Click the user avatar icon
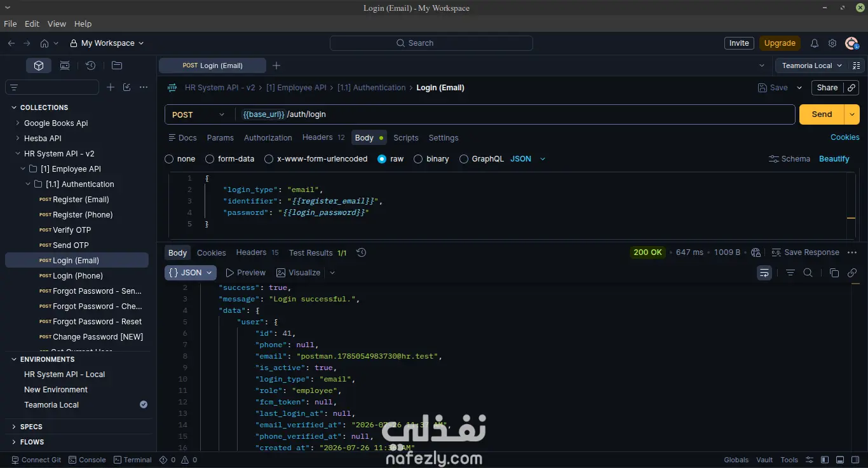Screen dimensions: 868x468 pos(851,43)
